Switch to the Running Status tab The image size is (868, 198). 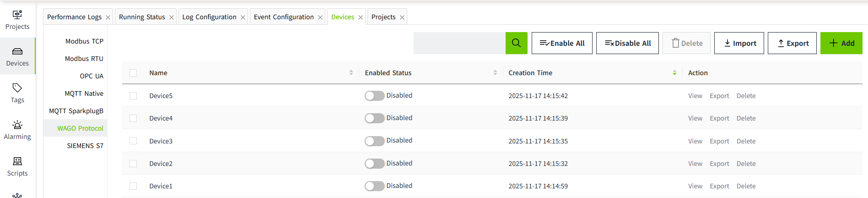(x=142, y=17)
